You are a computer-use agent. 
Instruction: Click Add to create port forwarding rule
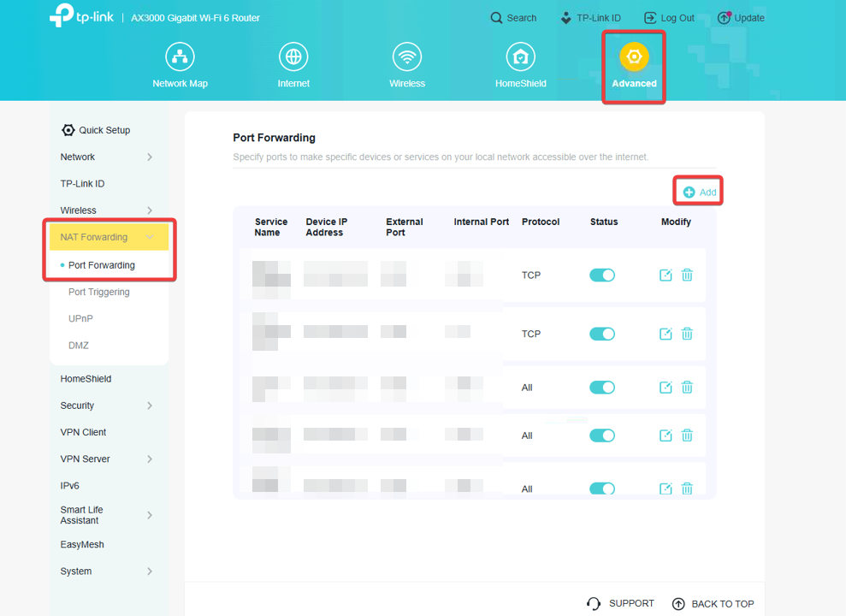(x=700, y=192)
